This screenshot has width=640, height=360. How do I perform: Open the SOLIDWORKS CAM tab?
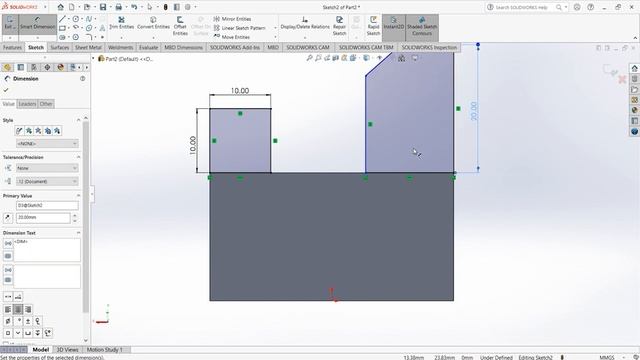[308, 47]
